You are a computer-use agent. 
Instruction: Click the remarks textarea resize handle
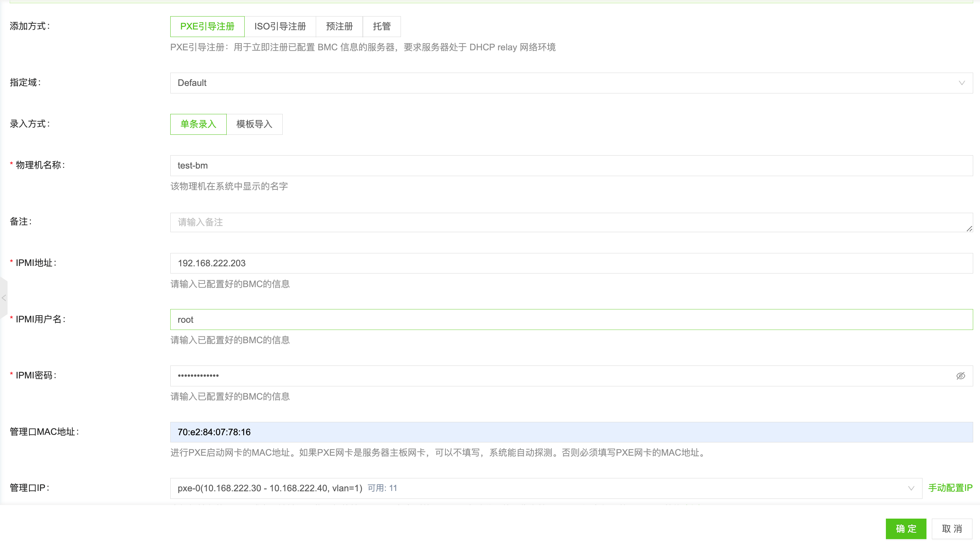969,229
